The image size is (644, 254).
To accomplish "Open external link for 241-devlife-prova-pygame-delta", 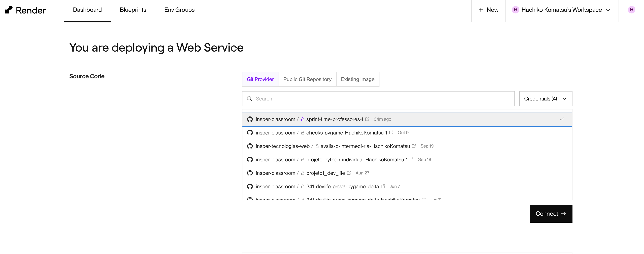I will 383,186.
